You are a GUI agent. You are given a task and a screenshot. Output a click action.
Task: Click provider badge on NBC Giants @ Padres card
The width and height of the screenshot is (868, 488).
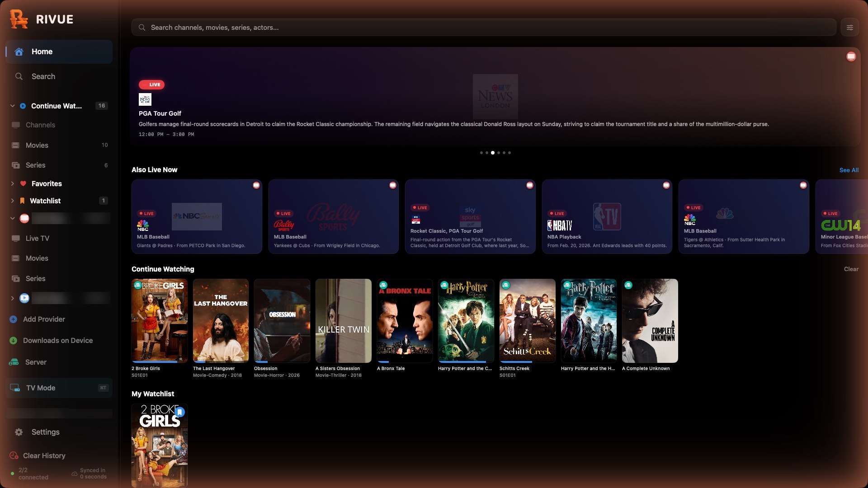coord(256,185)
